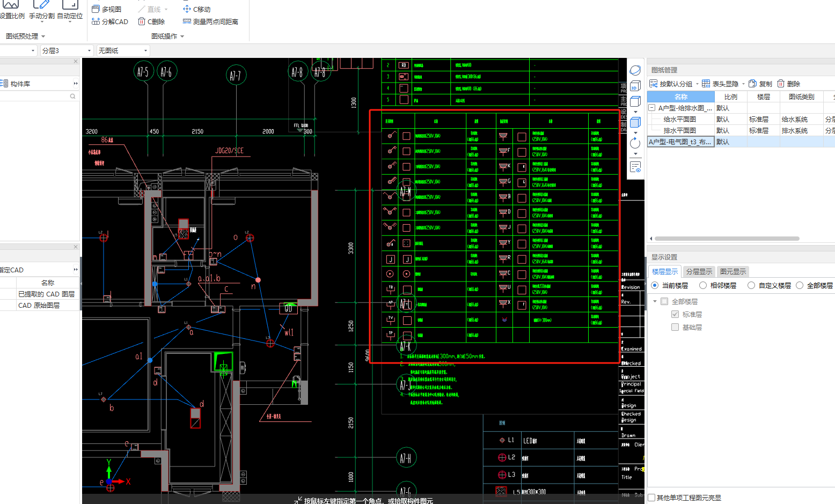Viewport: 835px width, 504px height.
Task: Collapse the A户型-给排水图 tree node
Action: tap(652, 108)
